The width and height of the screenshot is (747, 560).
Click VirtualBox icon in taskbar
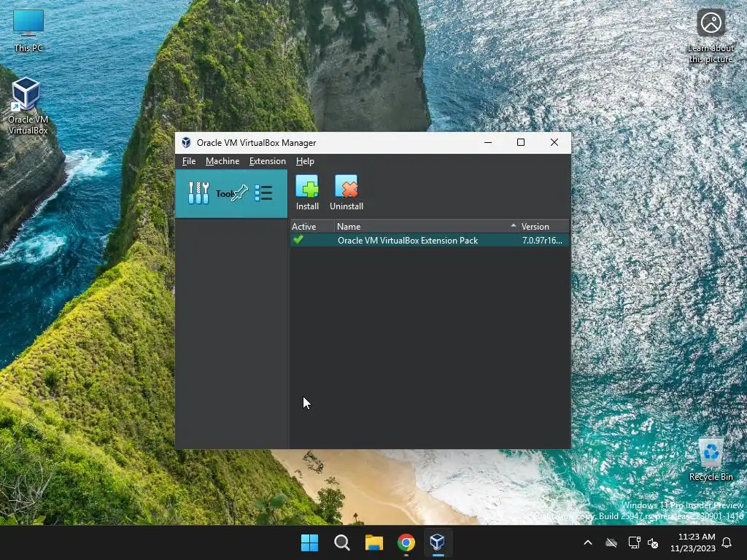438,542
